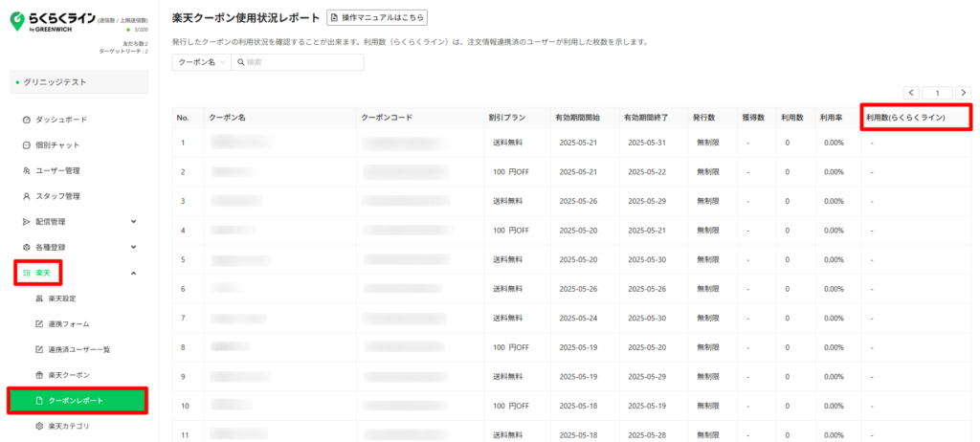The image size is (980, 442).
Task: Click start date 2025-05-26 in row 3
Action: tap(578, 201)
